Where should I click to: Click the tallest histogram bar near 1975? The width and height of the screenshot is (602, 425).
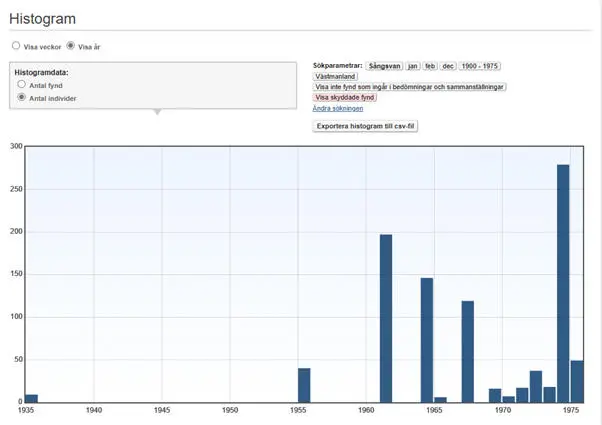(563, 283)
